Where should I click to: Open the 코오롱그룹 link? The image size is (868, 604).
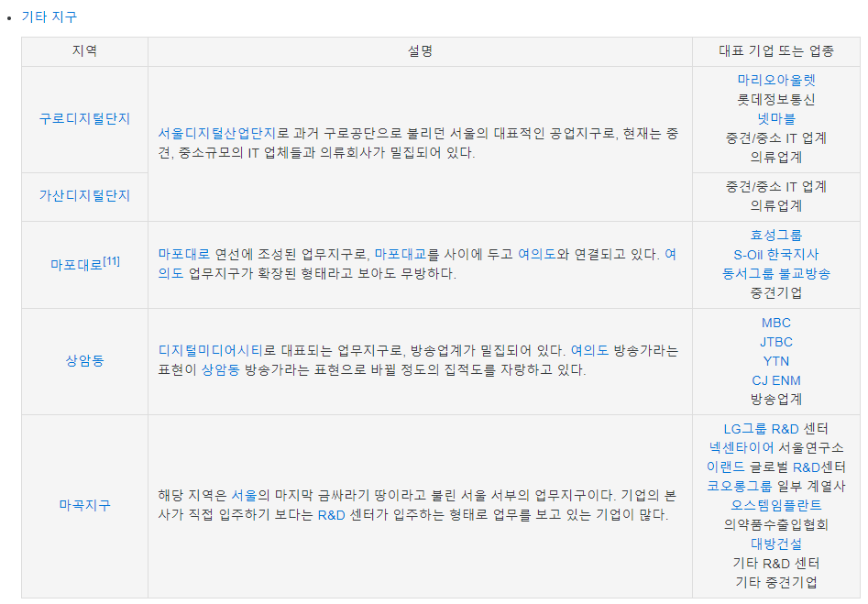[x=739, y=486]
